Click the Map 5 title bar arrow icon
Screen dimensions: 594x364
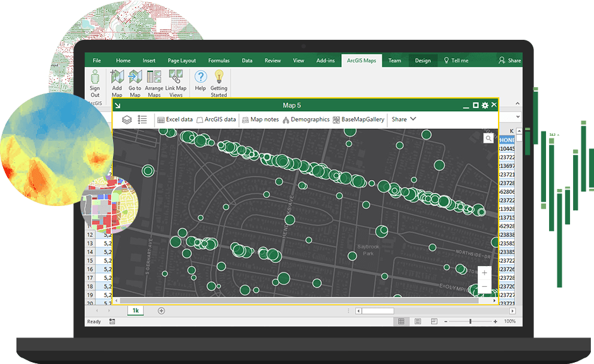tap(118, 106)
